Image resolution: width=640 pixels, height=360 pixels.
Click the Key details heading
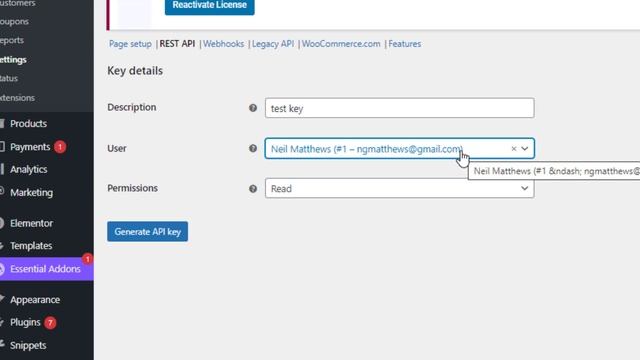[x=135, y=71]
